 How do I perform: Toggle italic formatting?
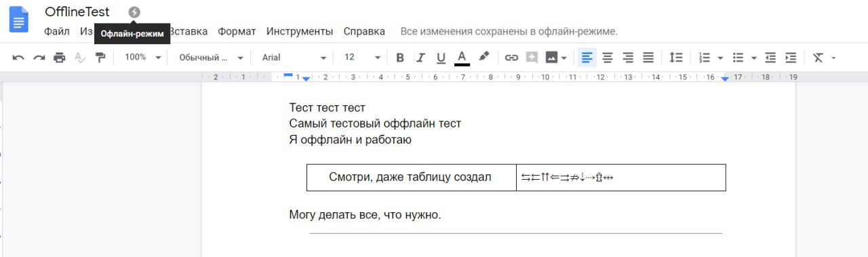pos(420,58)
